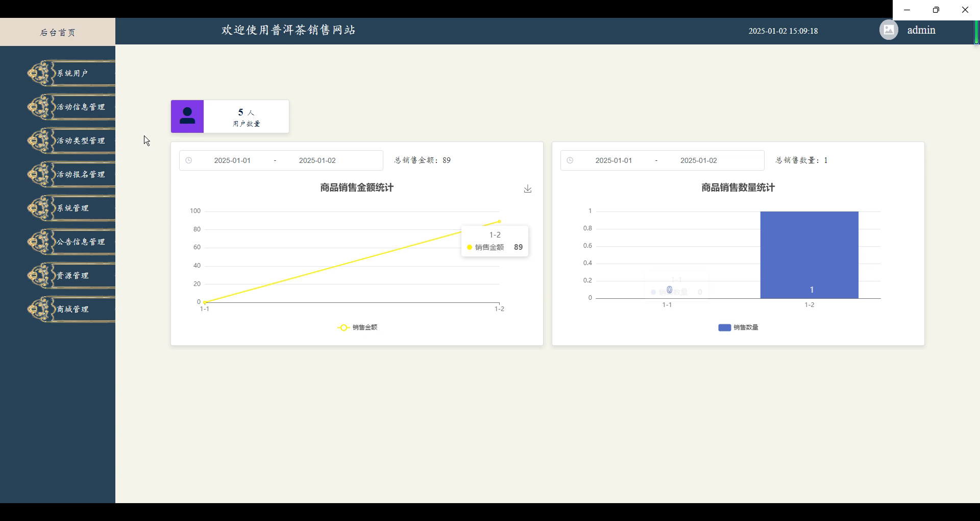Click clock icon in sales amount date range
This screenshot has width=980, height=521.
click(x=189, y=160)
